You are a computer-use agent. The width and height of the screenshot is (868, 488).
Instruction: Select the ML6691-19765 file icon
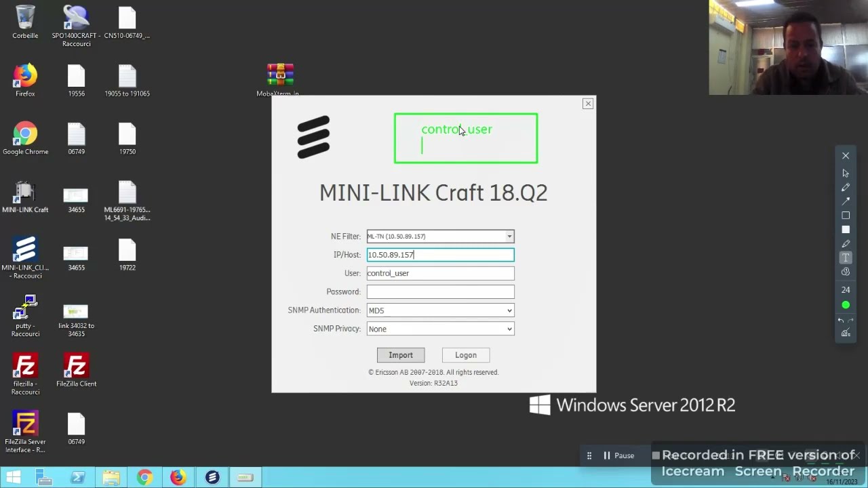[x=127, y=201]
